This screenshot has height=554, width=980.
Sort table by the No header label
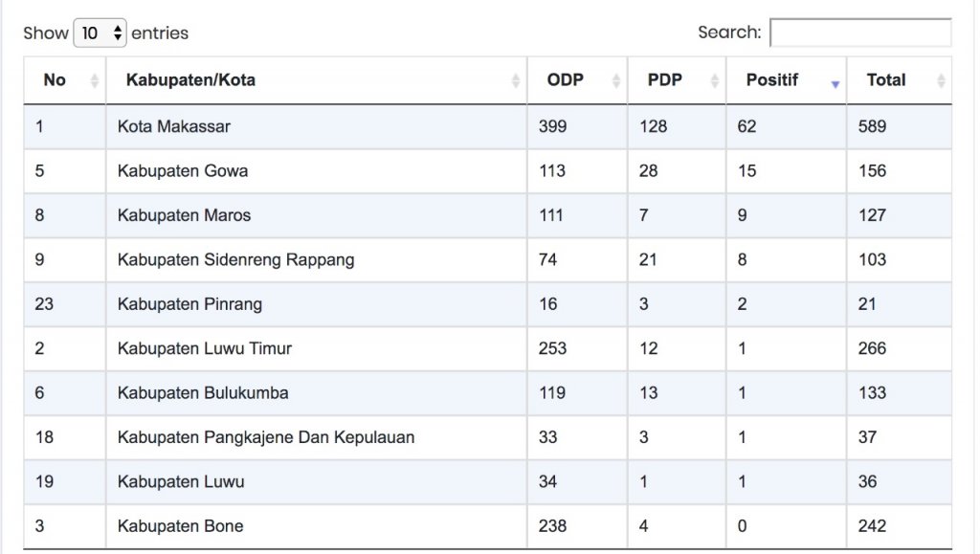click(55, 80)
